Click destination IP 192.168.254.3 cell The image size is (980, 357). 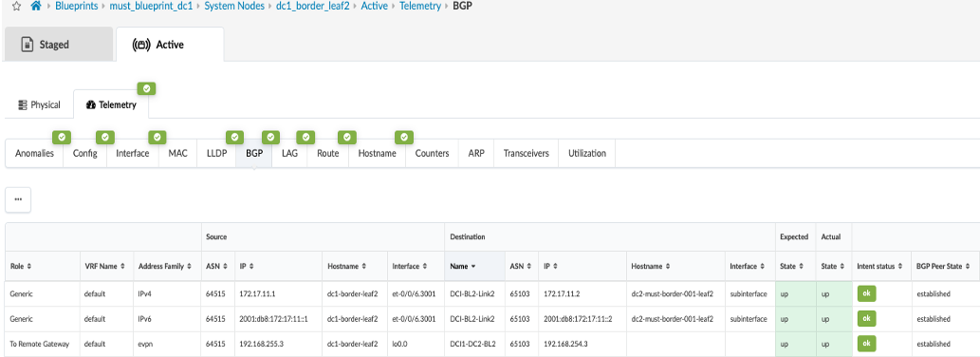(582, 344)
